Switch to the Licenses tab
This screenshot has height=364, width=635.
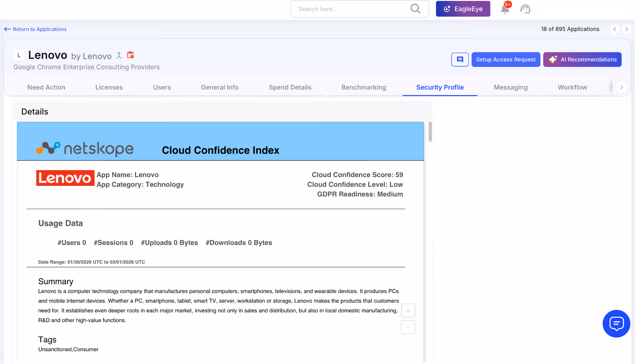point(109,87)
